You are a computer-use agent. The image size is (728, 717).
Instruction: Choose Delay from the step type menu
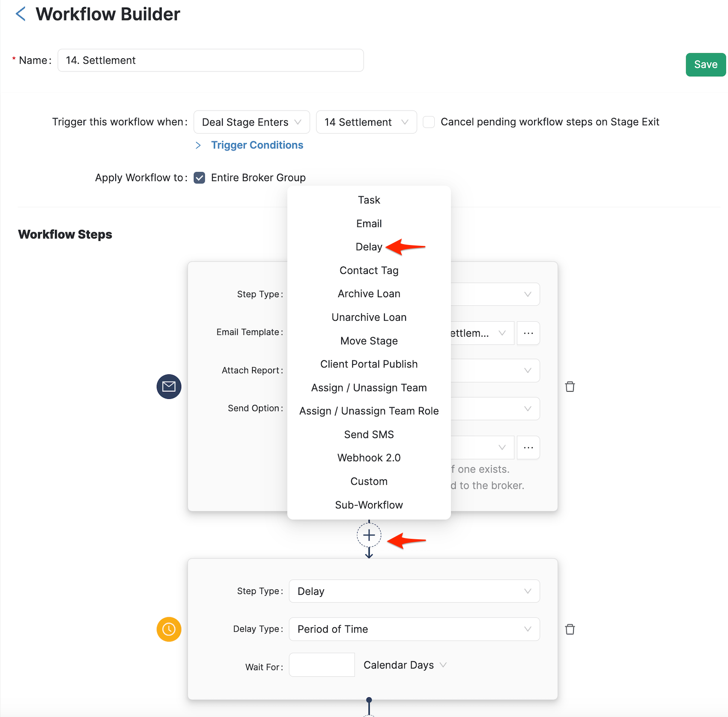(x=369, y=247)
